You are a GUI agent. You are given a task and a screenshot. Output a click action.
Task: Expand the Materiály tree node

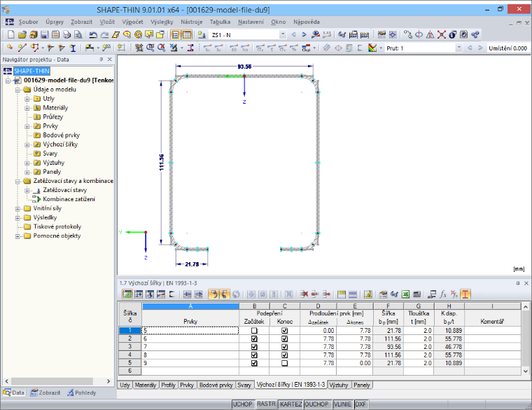pyautogui.click(x=27, y=108)
